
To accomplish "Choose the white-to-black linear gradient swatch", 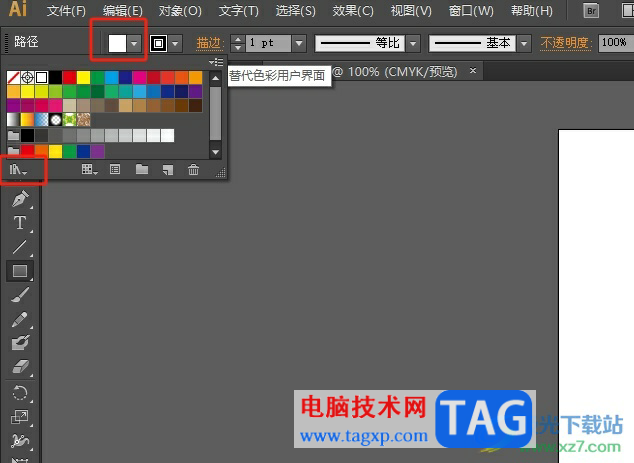I will click(13, 120).
